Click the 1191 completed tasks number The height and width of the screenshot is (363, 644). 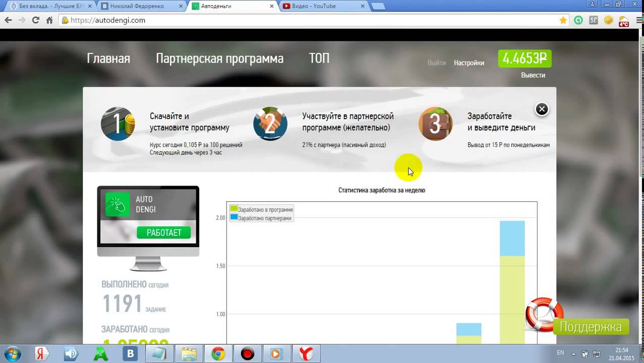pyautogui.click(x=122, y=304)
